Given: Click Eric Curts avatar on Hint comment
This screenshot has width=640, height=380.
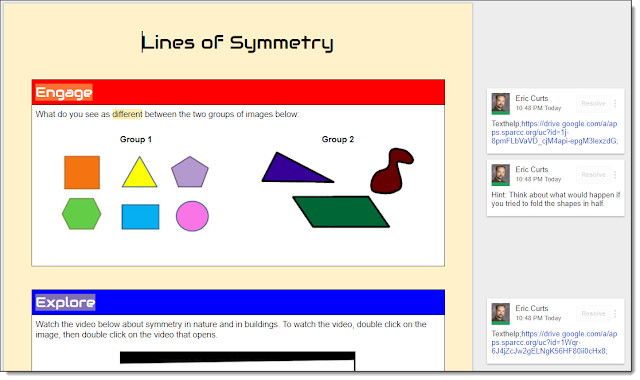Looking at the screenshot, I should coord(500,175).
